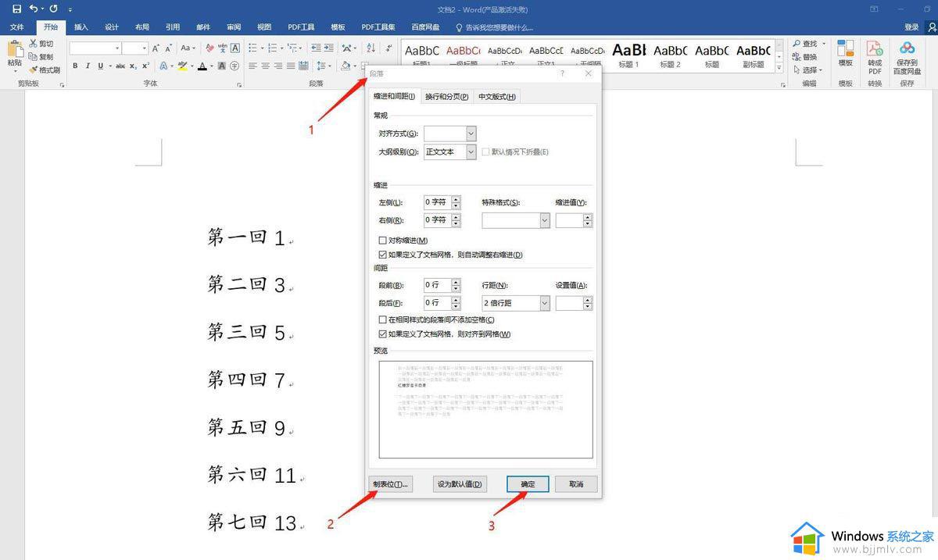This screenshot has height=560, width=938.
Task: Click the Undo arrow icon
Action: (34, 9)
